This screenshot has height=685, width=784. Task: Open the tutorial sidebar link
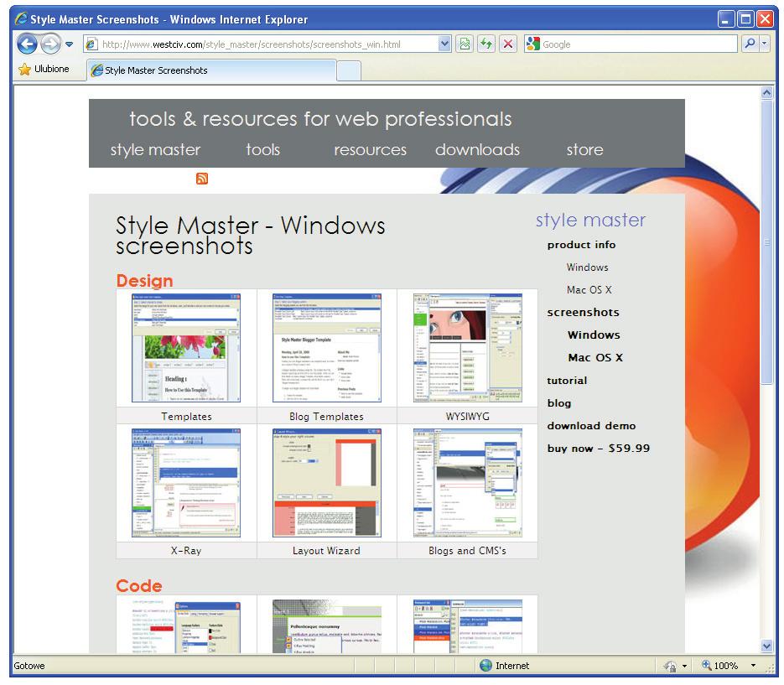567,380
